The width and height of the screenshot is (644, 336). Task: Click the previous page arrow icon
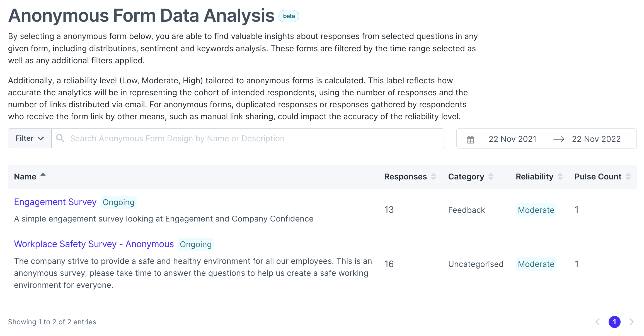pyautogui.click(x=597, y=322)
